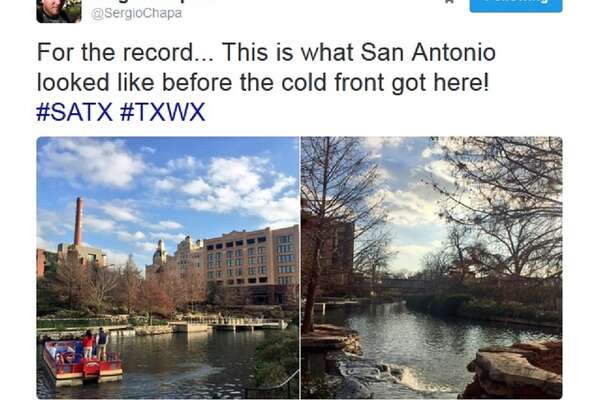
Task: Open the left river boat photo
Action: tap(168, 268)
